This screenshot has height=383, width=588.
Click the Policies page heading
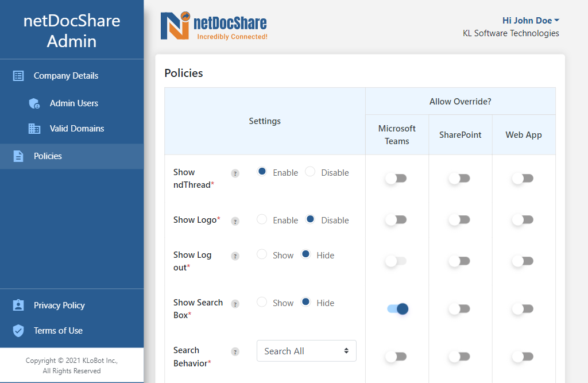coord(184,73)
